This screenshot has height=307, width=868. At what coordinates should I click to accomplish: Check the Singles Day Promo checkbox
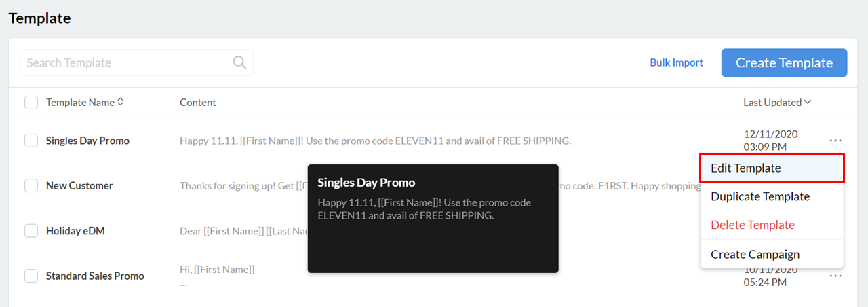(31, 141)
